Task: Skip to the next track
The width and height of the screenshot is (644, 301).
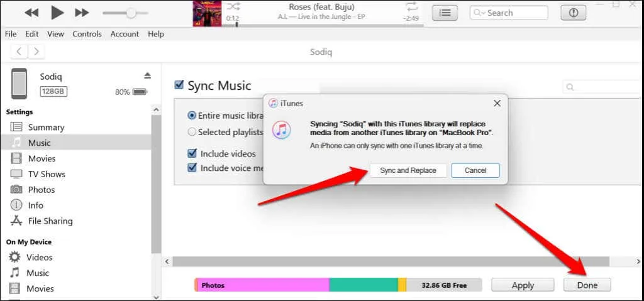Action: [82, 13]
